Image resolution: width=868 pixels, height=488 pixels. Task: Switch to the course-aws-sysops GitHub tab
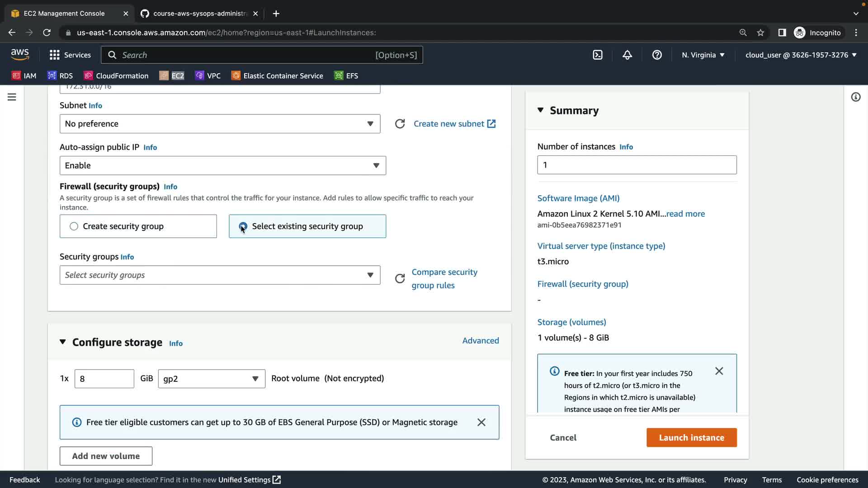pyautogui.click(x=199, y=14)
